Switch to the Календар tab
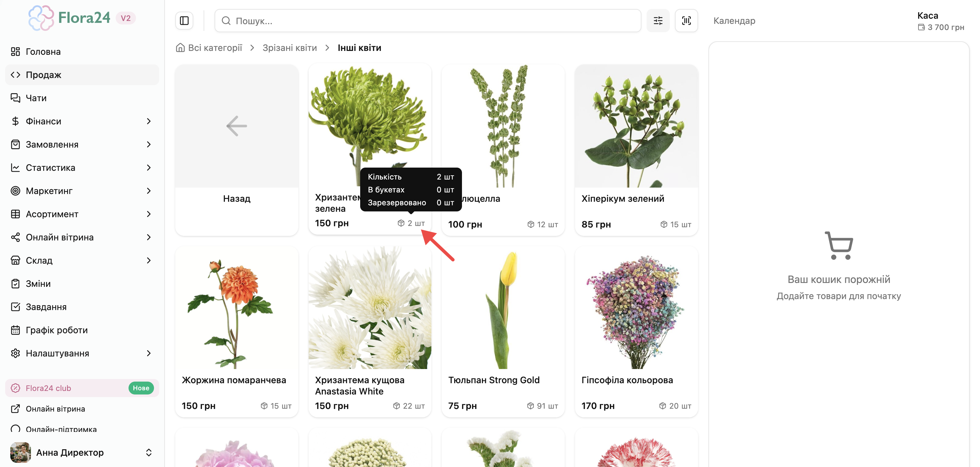 pos(734,21)
